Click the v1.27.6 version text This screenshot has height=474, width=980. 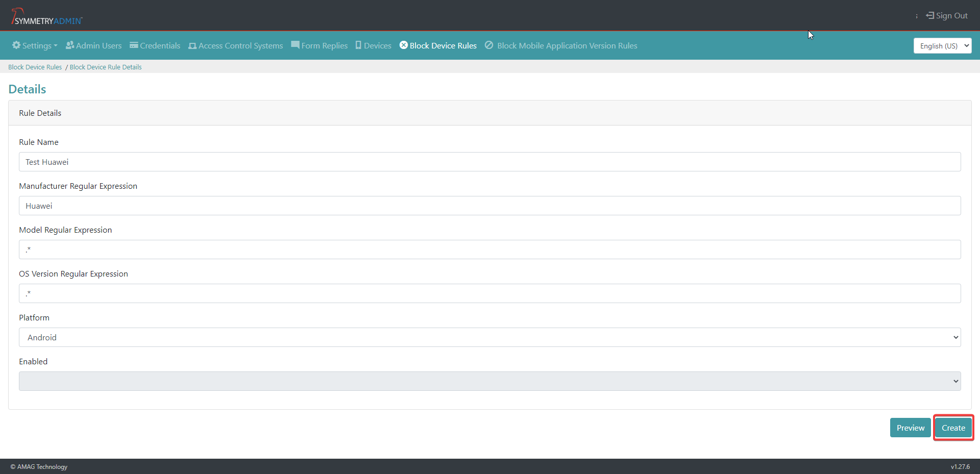tap(960, 466)
